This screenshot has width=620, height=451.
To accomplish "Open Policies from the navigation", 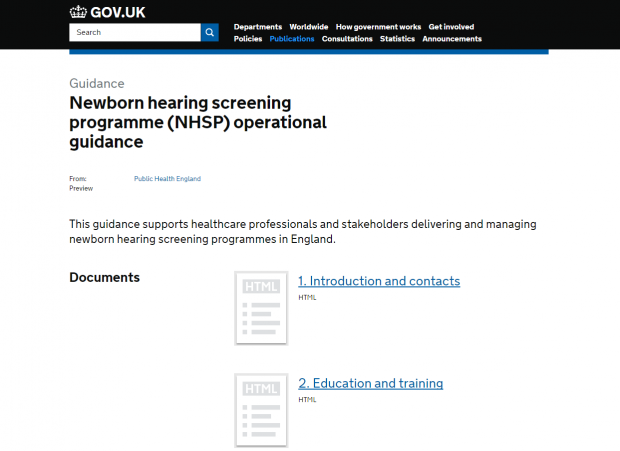I will pyautogui.click(x=248, y=39).
